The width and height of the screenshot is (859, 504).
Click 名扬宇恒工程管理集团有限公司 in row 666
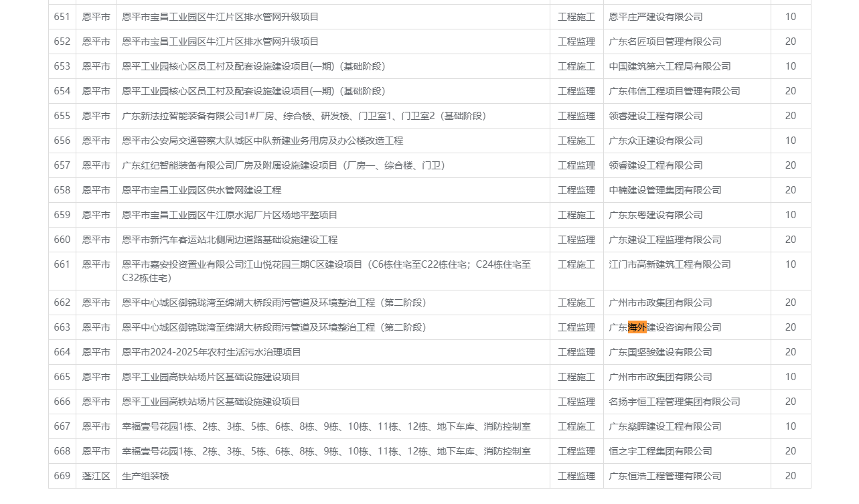[674, 402]
